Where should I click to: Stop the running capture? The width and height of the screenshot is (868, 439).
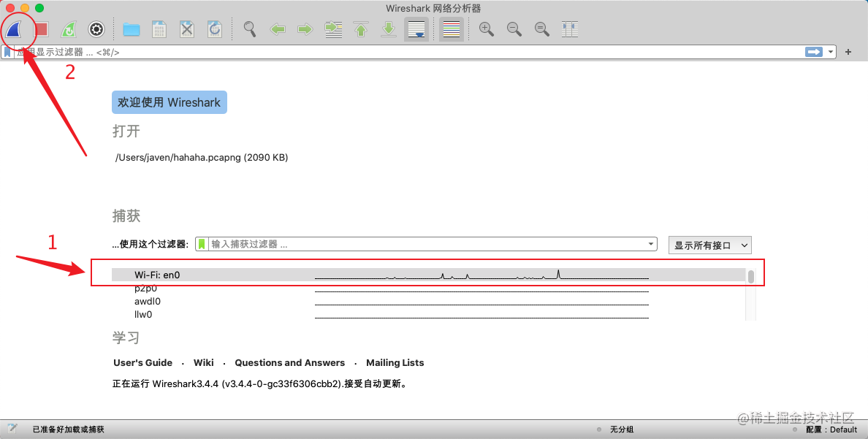(x=42, y=28)
